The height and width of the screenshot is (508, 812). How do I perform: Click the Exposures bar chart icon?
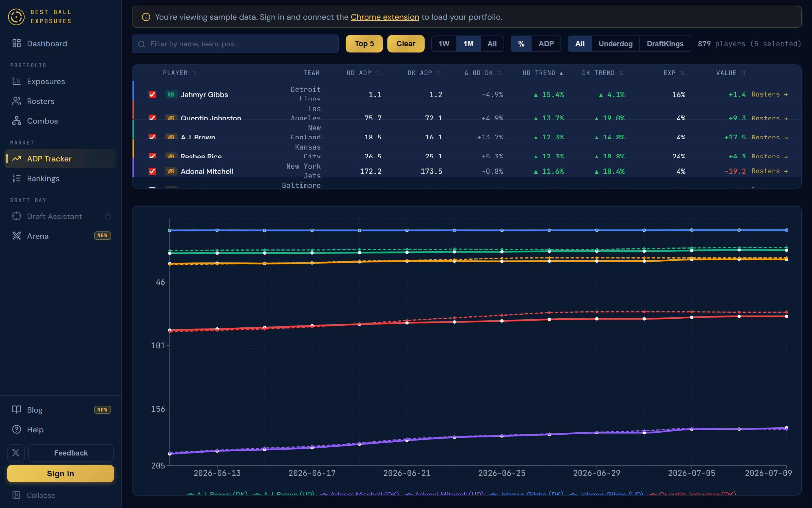tap(16, 81)
